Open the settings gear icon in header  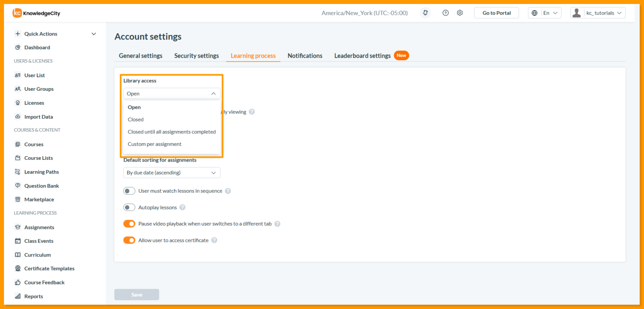pos(460,13)
